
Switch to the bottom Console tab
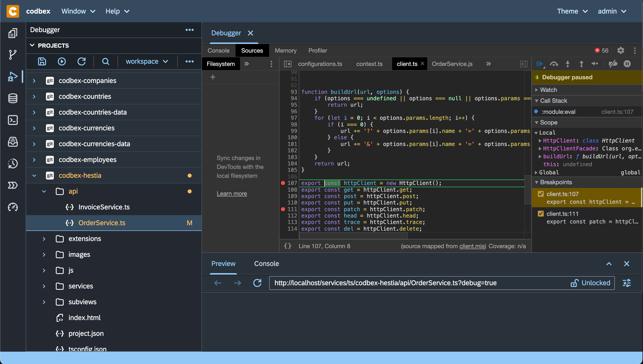click(x=266, y=263)
